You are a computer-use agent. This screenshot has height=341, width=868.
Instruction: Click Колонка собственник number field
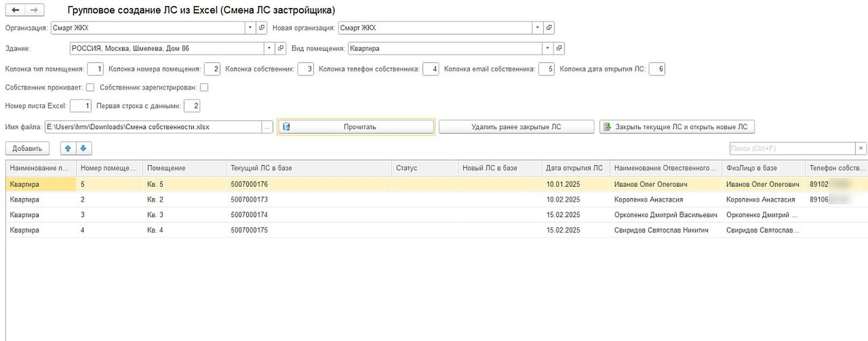[x=306, y=69]
